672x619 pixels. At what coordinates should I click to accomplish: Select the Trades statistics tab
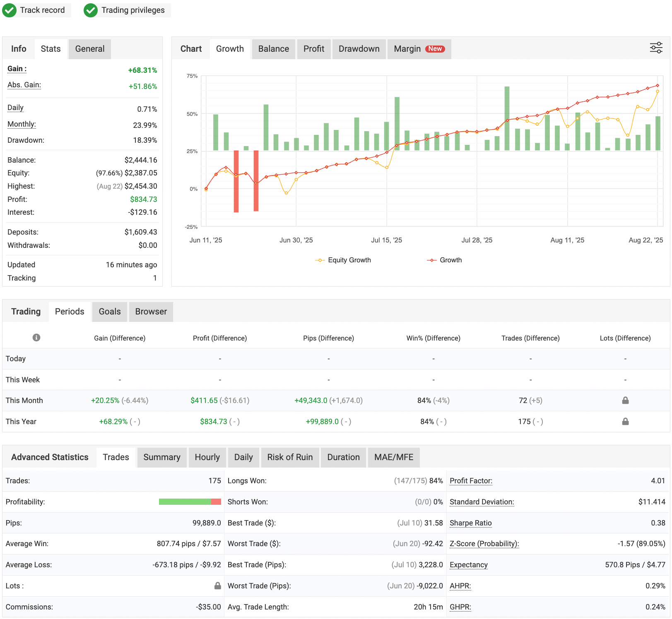[116, 457]
